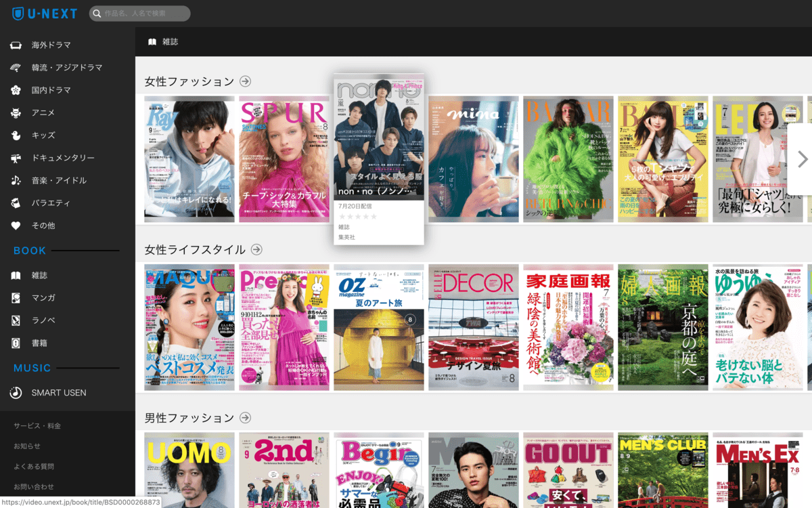The height and width of the screenshot is (508, 812).
Task: Click the fan icon beside 韓流・アジアドラマ
Action: (x=16, y=68)
